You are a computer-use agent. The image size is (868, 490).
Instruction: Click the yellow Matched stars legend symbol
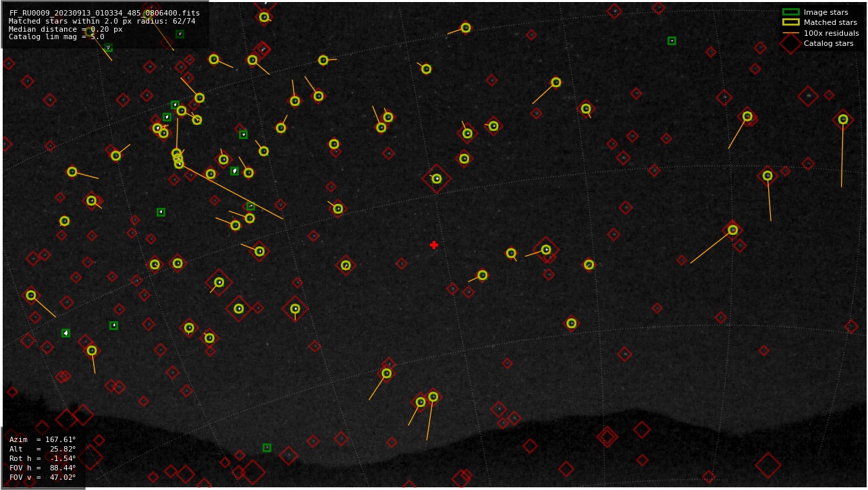pyautogui.click(x=790, y=22)
